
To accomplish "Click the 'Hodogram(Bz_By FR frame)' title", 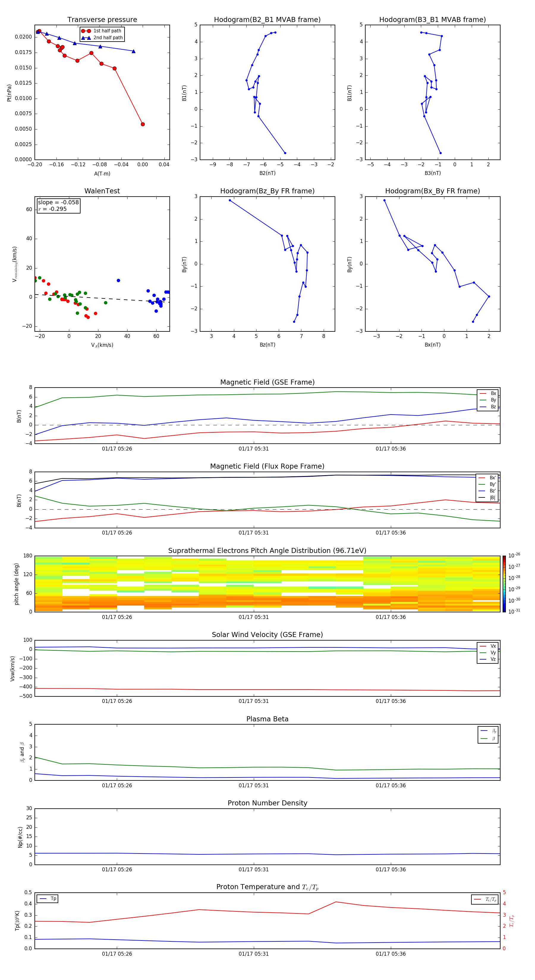I will pyautogui.click(x=267, y=191).
